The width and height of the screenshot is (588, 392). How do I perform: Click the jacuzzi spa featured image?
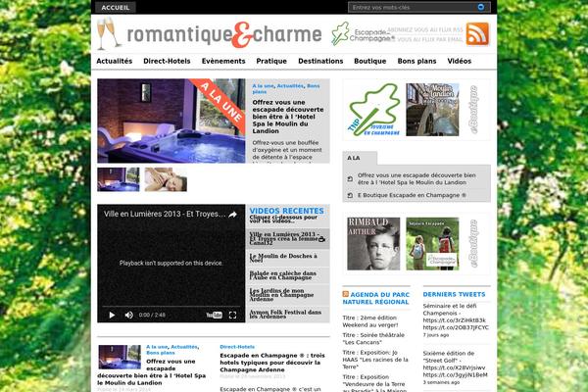171,121
